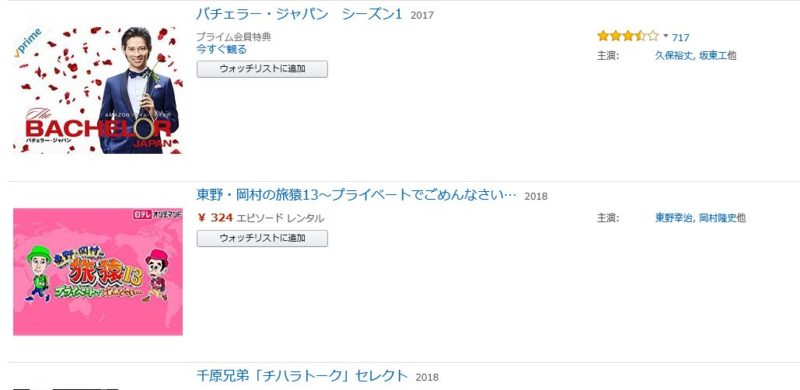Viewport: 800px width, 390px height.
Task: Click the star rating icons for Bachelor Japan
Action: [x=628, y=36]
